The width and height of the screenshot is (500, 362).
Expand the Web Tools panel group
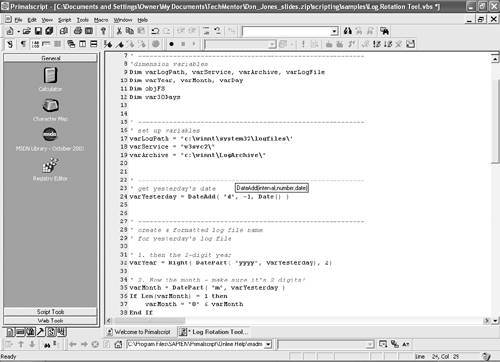50,321
